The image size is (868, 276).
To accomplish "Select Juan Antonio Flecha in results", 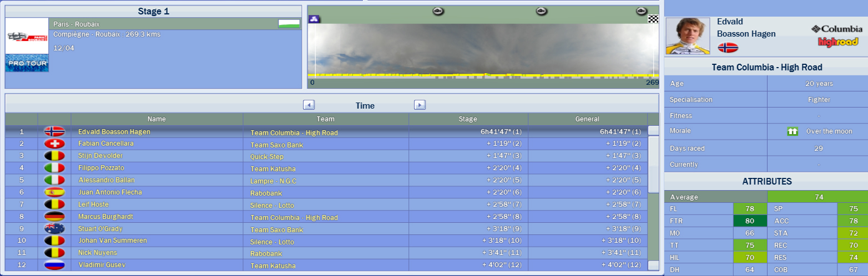I will tap(110, 192).
